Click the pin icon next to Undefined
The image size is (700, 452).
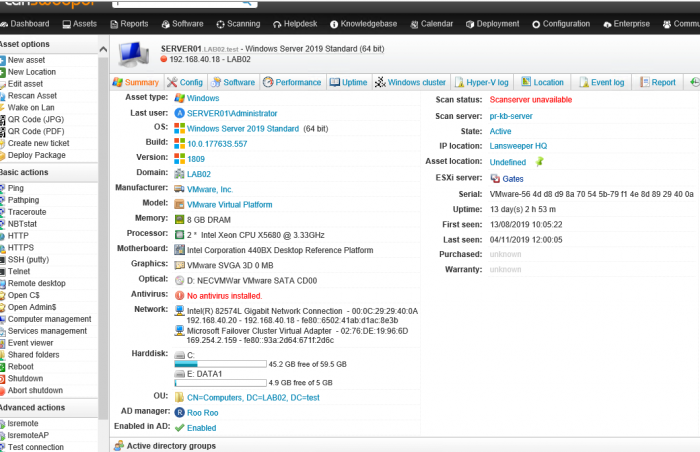[539, 162]
